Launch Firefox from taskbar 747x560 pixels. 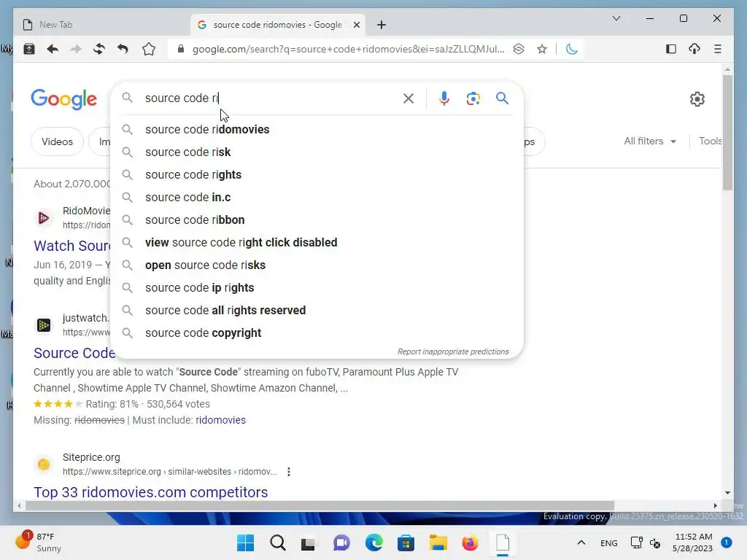point(470,542)
